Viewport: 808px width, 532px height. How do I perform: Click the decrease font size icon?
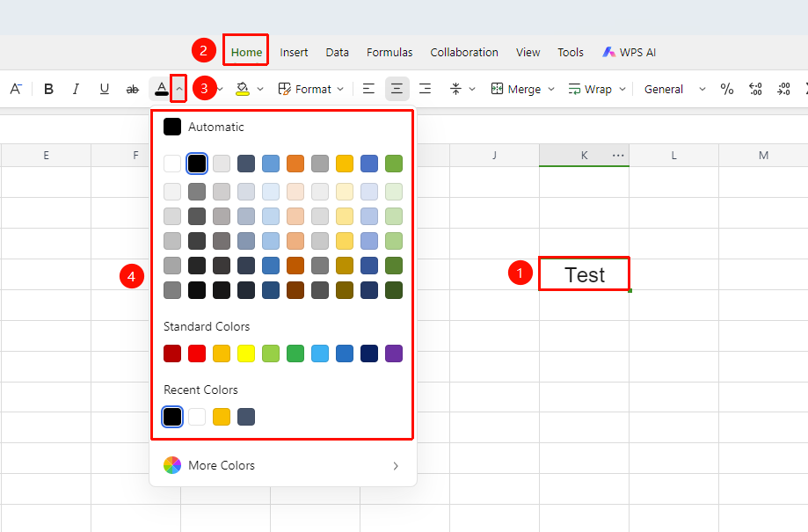tap(16, 89)
